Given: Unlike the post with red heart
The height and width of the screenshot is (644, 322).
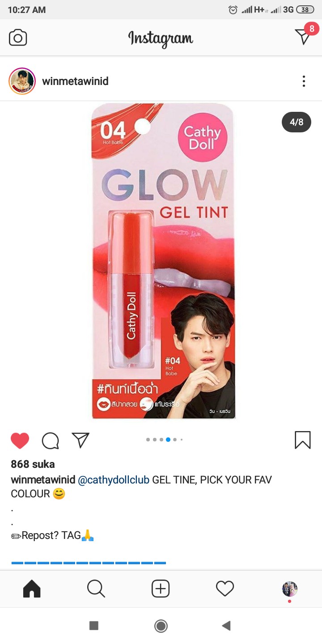Looking at the screenshot, I should pyautogui.click(x=20, y=441).
